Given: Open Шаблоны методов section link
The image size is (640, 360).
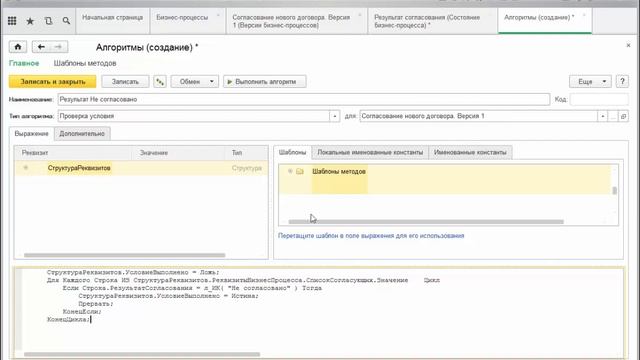Looking at the screenshot, I should pyautogui.click(x=85, y=63).
